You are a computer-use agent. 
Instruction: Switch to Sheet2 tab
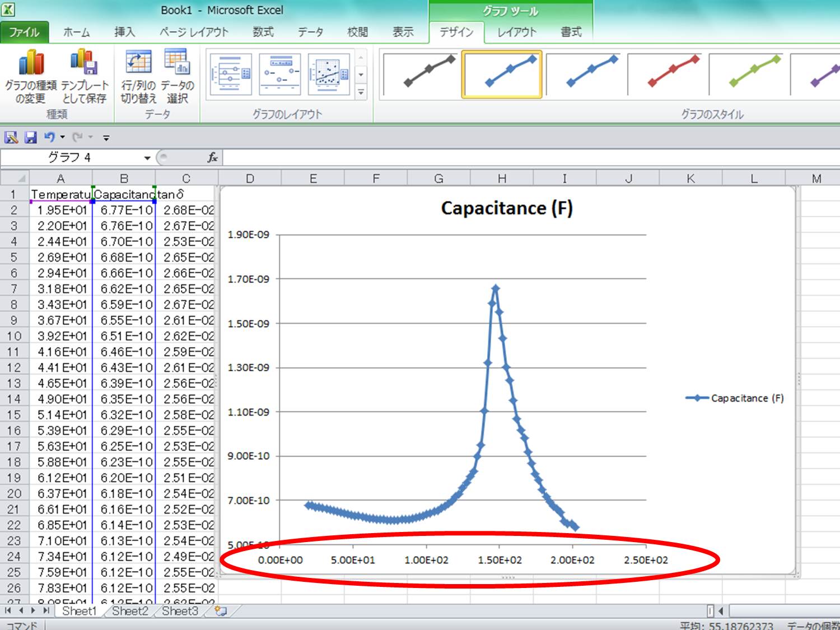tap(130, 611)
